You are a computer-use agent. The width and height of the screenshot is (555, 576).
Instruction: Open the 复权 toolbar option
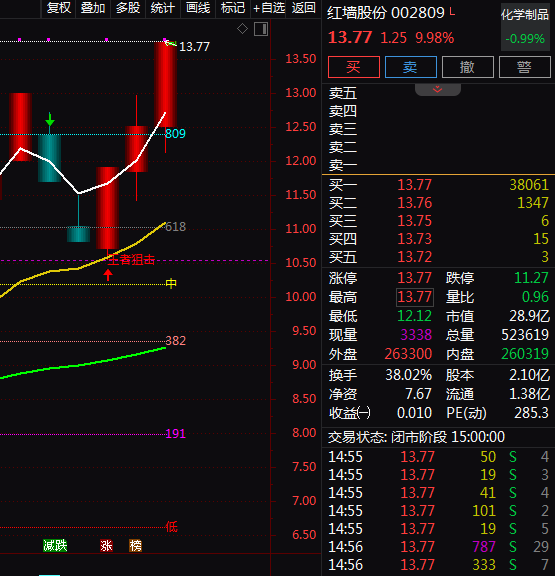click(x=58, y=8)
